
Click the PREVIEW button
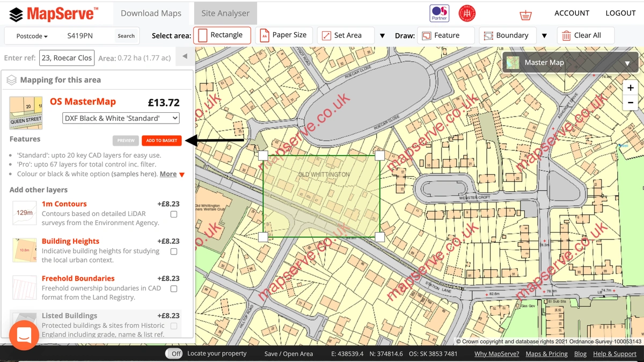(x=126, y=141)
